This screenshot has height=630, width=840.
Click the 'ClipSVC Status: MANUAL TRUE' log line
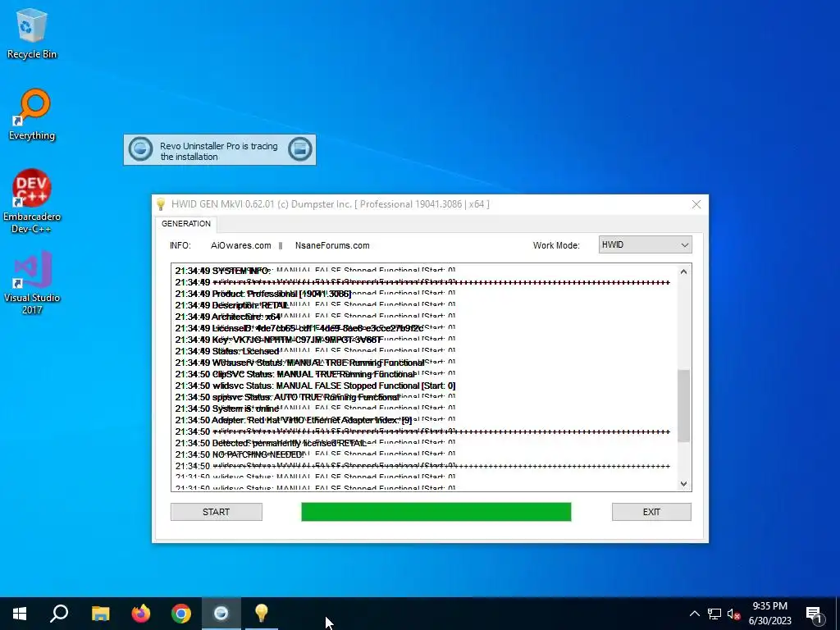click(295, 374)
